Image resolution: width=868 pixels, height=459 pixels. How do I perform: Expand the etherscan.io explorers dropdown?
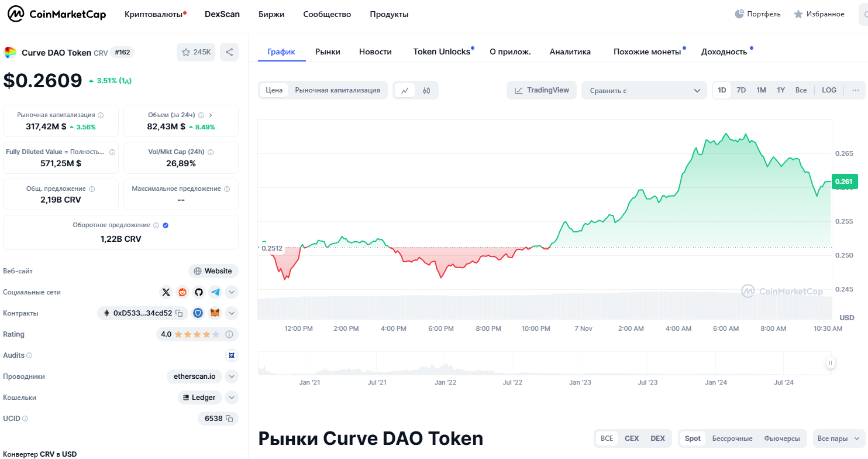(231, 376)
